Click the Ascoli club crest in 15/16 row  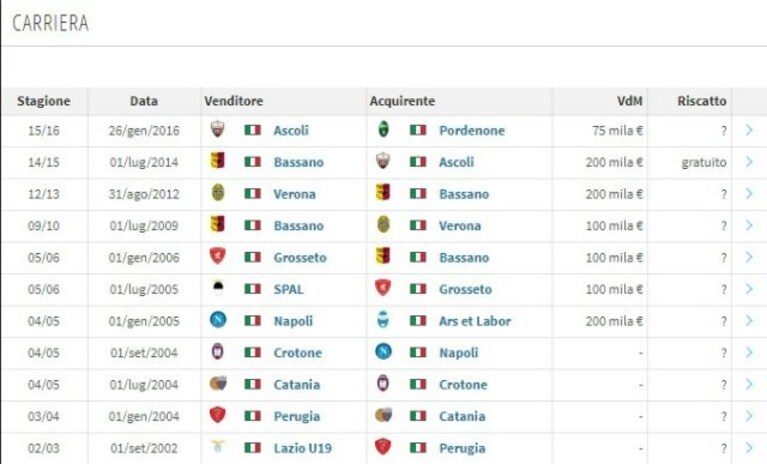(x=218, y=129)
